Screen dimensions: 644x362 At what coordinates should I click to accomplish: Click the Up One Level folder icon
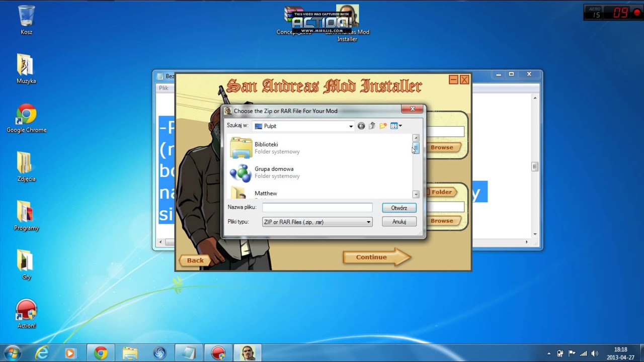372,126
